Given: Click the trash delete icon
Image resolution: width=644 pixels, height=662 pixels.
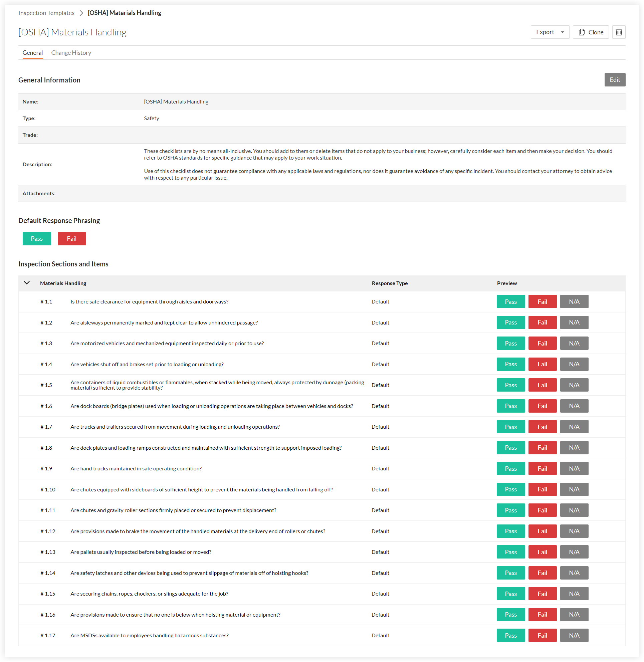Looking at the screenshot, I should tap(618, 32).
